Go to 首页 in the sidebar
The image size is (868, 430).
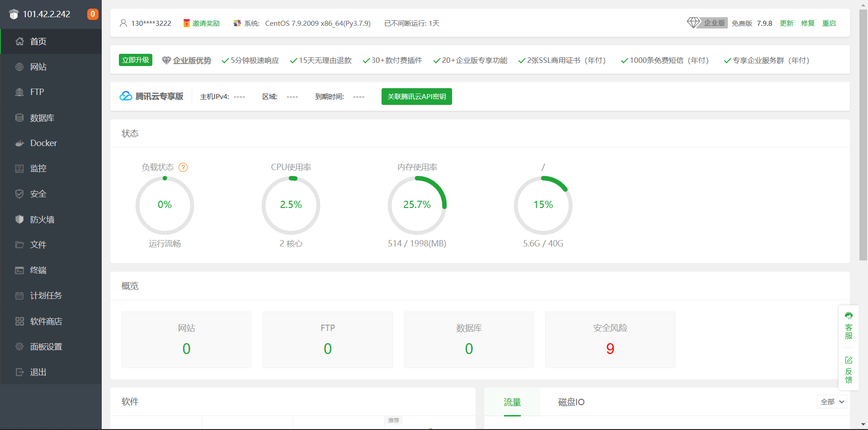coord(51,42)
